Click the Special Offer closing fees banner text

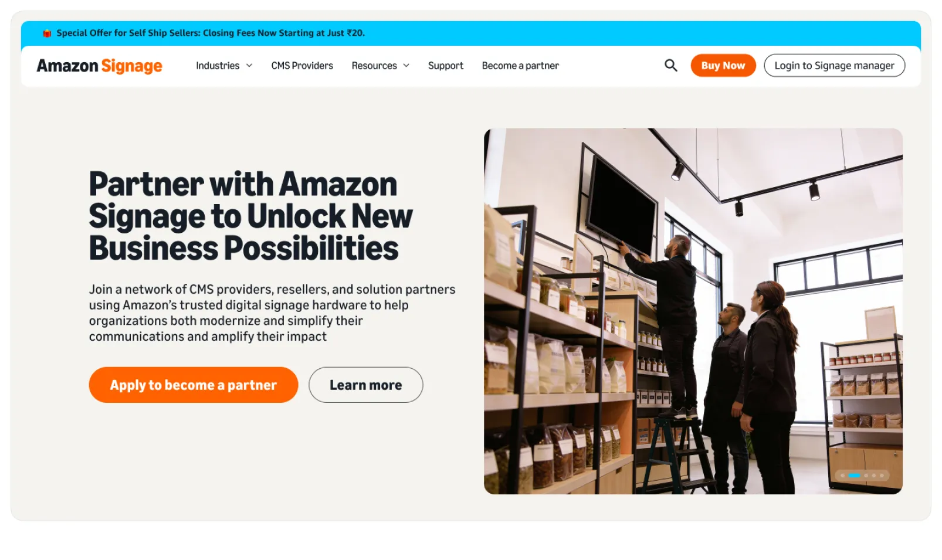tap(211, 33)
